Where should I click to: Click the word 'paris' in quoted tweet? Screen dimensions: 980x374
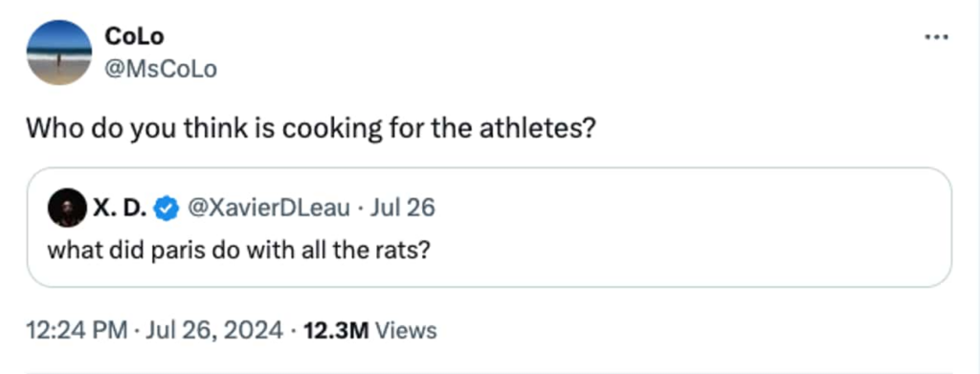click(177, 251)
